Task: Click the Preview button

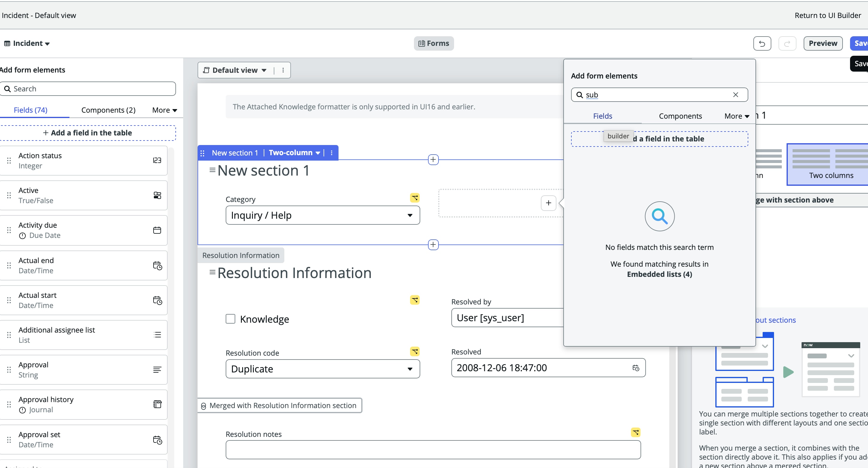Action: pos(823,43)
